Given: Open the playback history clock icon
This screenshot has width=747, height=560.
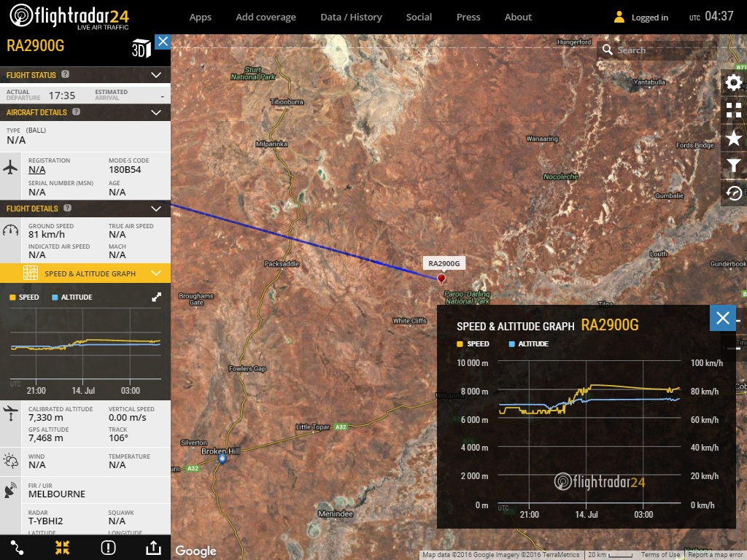Looking at the screenshot, I should [x=733, y=193].
